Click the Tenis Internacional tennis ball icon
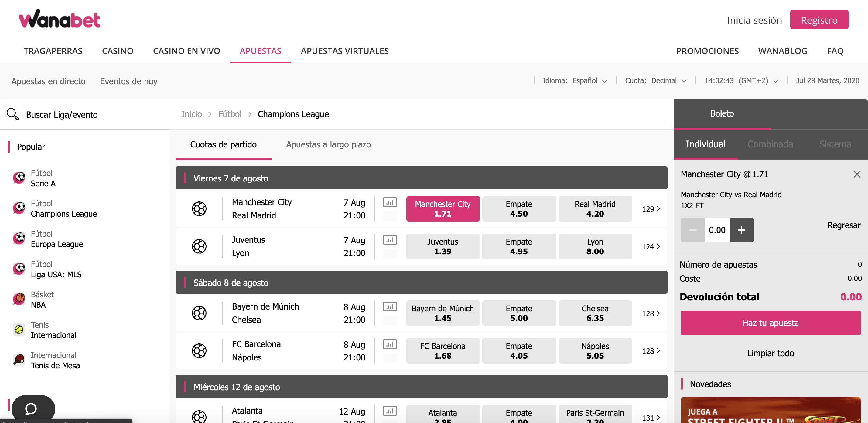This screenshot has height=423, width=868. [x=19, y=329]
